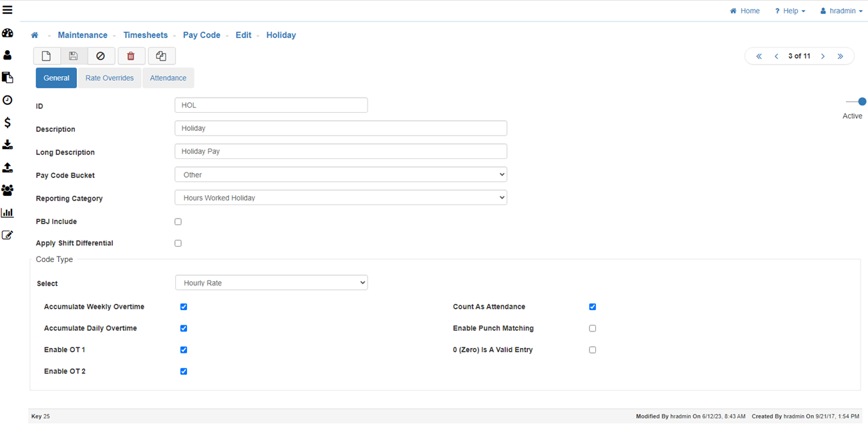Switch to the Rate Overrides tab
Image resolution: width=868 pixels, height=427 pixels.
pyautogui.click(x=110, y=78)
